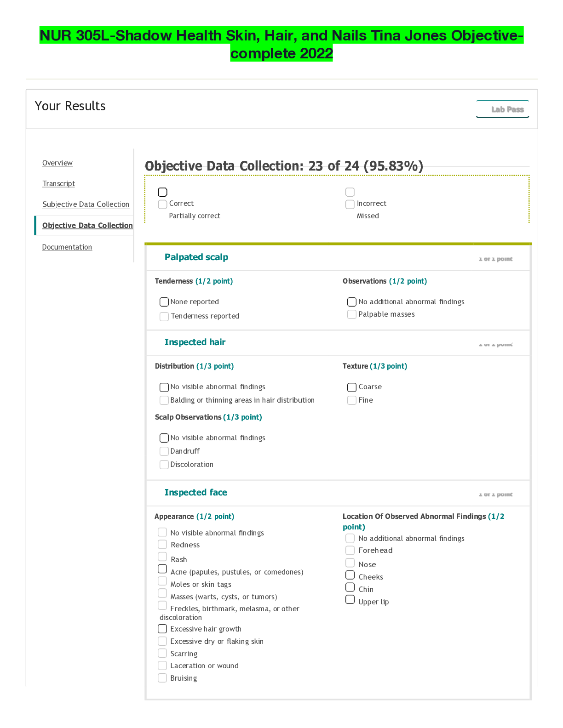This screenshot has width=563, height=728.
Task: Go to the Transcript link
Action: point(58,183)
